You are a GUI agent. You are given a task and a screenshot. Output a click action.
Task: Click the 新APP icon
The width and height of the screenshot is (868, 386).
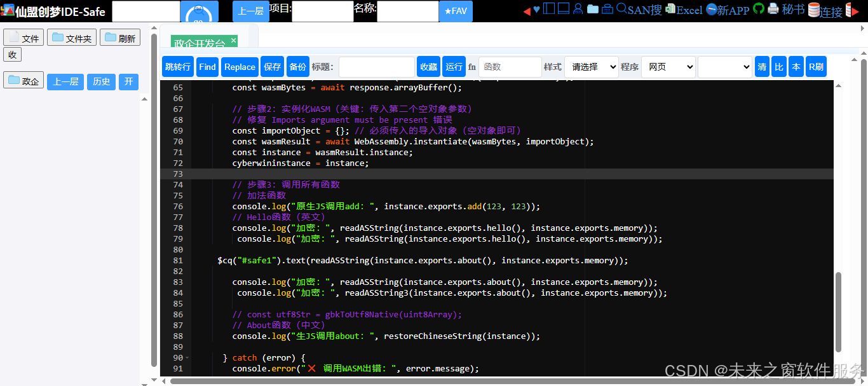pyautogui.click(x=712, y=9)
